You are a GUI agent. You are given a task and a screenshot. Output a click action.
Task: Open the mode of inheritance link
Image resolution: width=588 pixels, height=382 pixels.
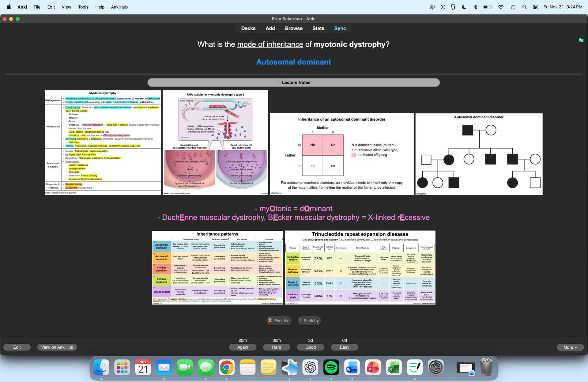tap(270, 44)
